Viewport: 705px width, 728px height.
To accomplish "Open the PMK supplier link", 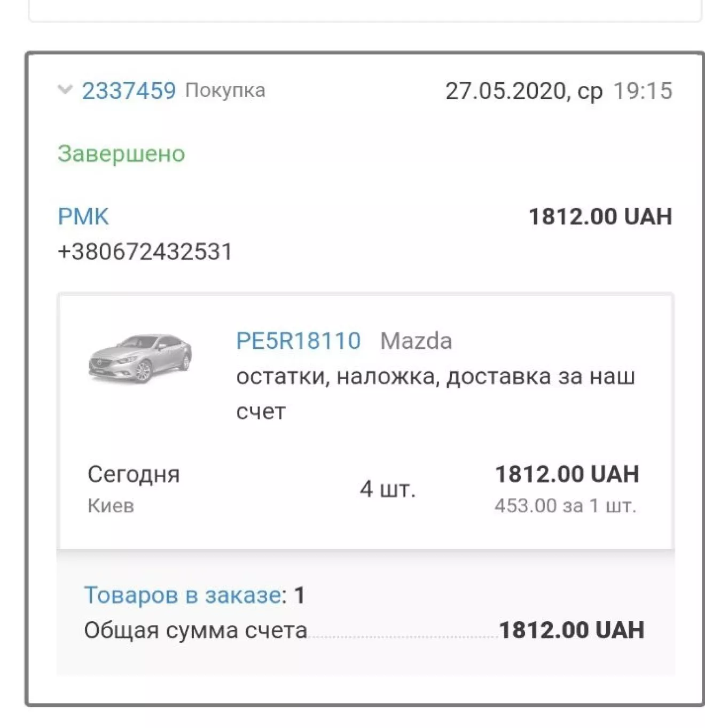I will click(83, 216).
